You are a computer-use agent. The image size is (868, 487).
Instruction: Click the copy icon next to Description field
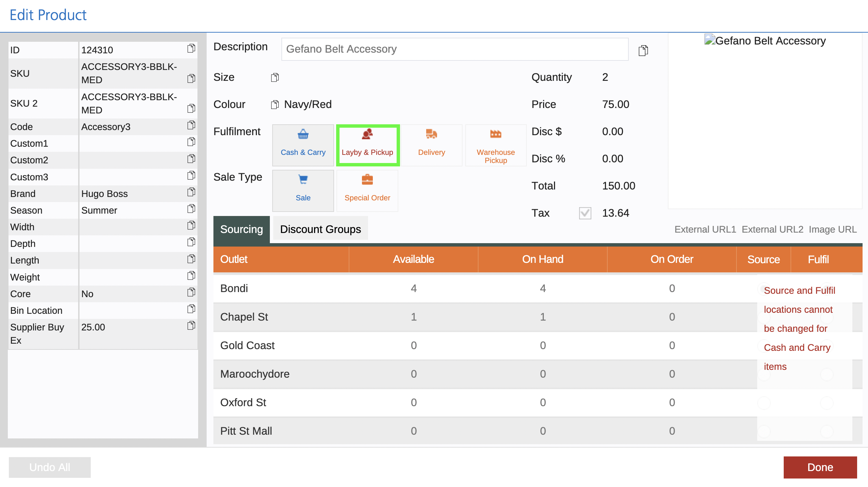tap(643, 51)
